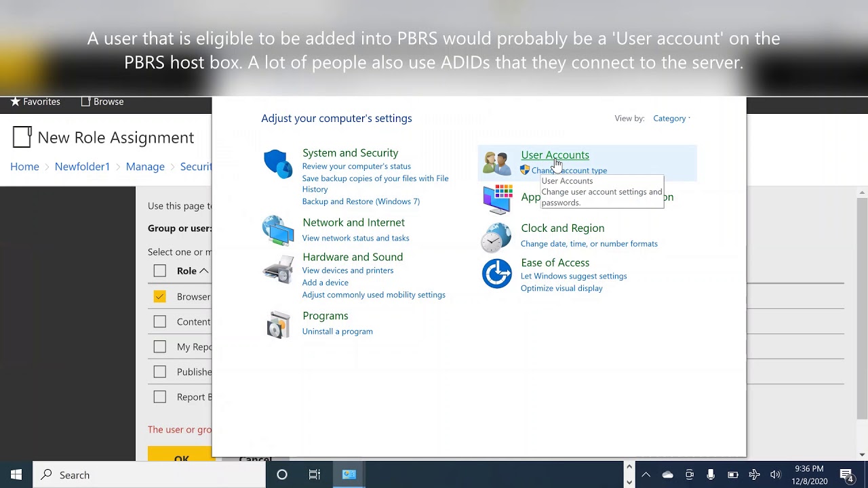Click Let Windows suggest settings

(573, 277)
